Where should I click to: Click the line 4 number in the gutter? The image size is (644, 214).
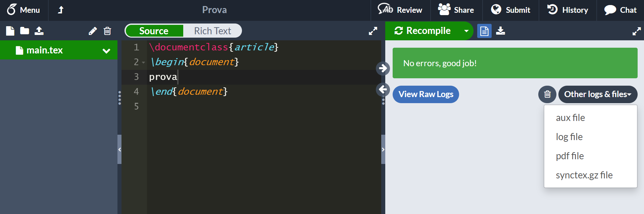(136, 92)
